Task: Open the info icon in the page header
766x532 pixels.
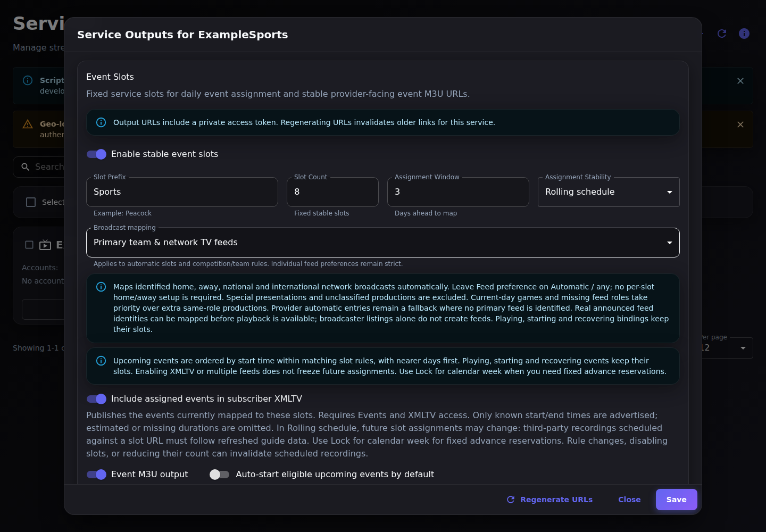Action: (x=744, y=34)
